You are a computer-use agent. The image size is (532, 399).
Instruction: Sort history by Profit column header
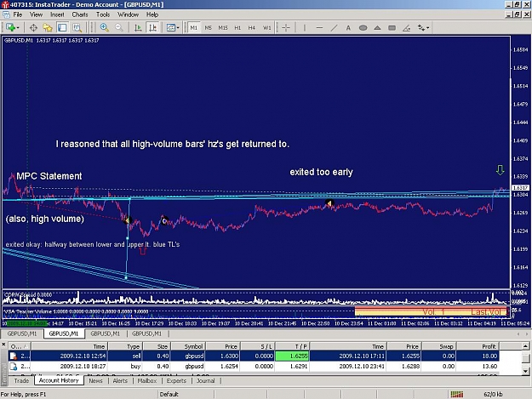coord(478,346)
